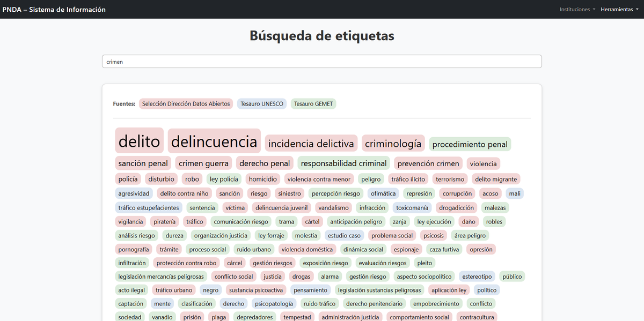Click the 'anticipación peligro' tag
Screen dimensions: 644x321
tap(356, 221)
